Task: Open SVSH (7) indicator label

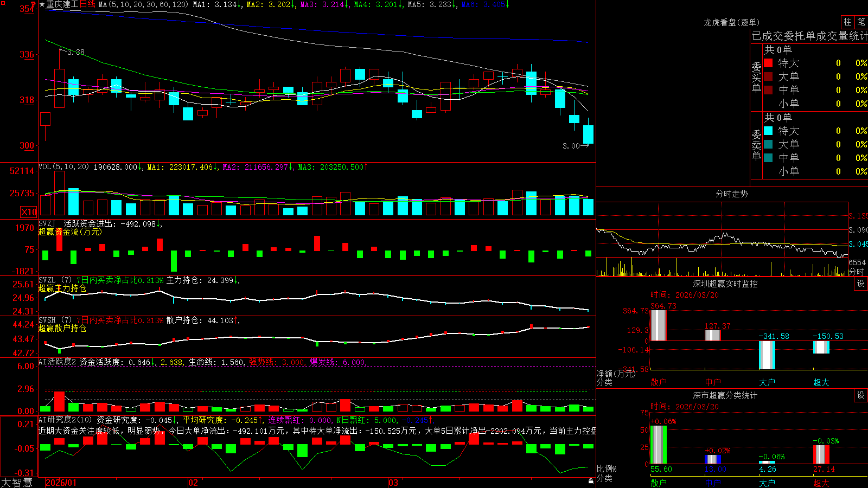Action: coord(55,320)
